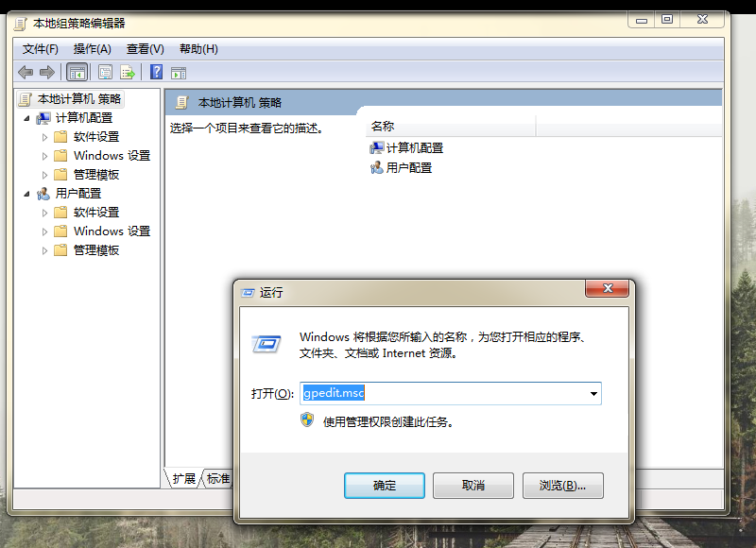Open the 查看(V) menu
The height and width of the screenshot is (548, 756).
point(146,49)
